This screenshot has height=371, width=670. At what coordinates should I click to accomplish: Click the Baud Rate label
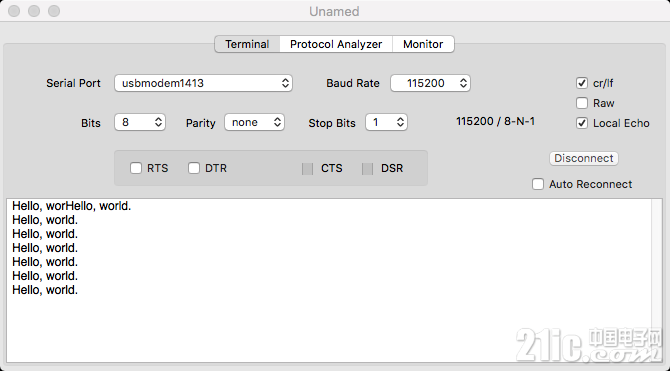point(353,83)
